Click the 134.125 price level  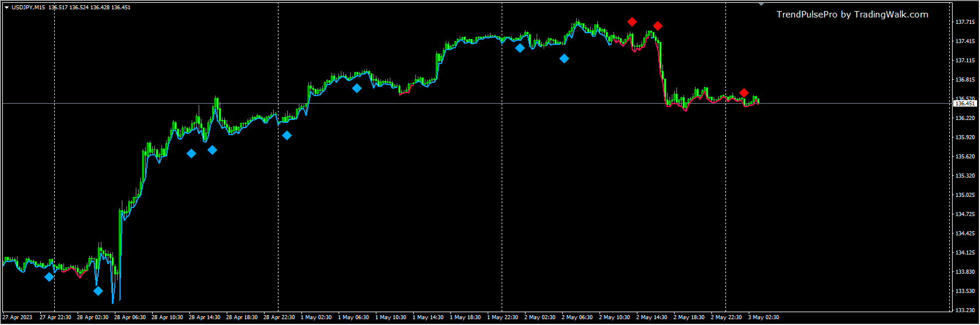pos(965,253)
